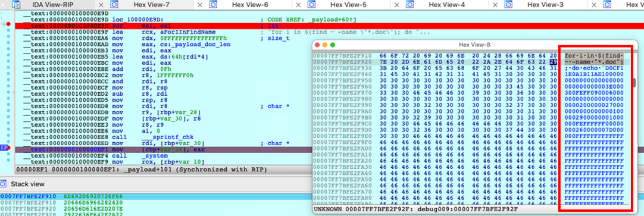This screenshot has height=216, width=644.
Task: Click the Hex View-3 tab icon
Action: coord(509,5)
